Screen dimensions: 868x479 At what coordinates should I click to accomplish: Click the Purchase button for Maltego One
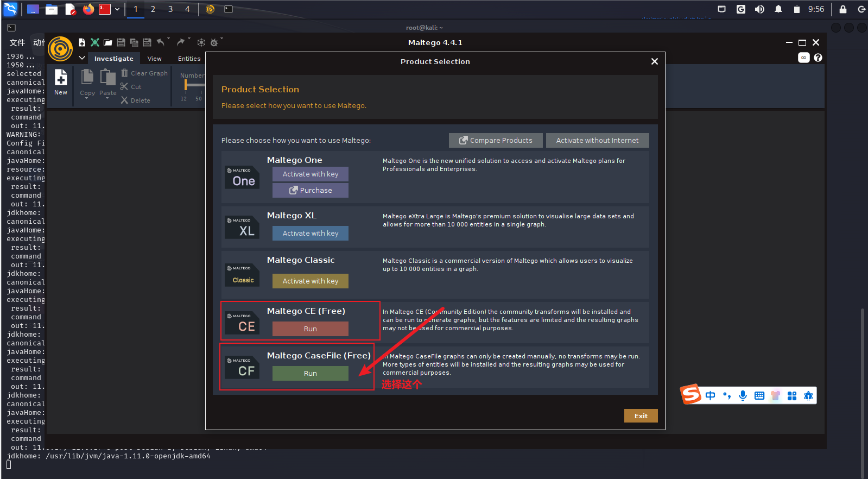coord(311,191)
